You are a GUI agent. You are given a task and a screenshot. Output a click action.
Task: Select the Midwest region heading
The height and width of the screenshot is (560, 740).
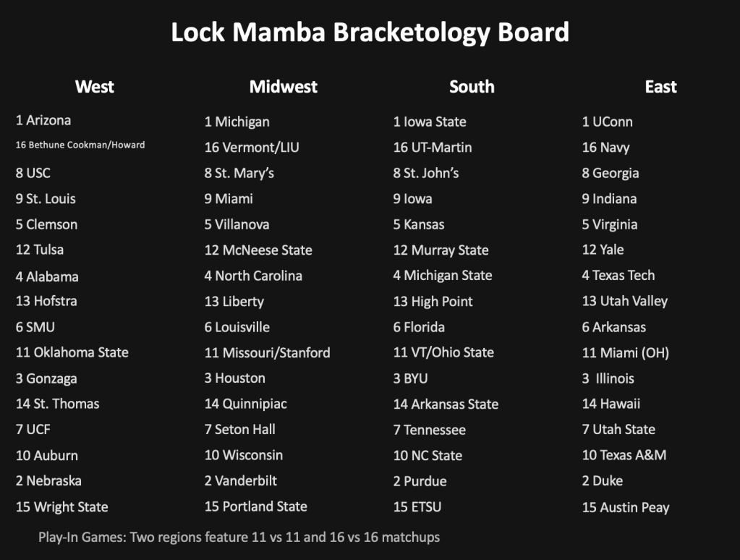pos(284,87)
